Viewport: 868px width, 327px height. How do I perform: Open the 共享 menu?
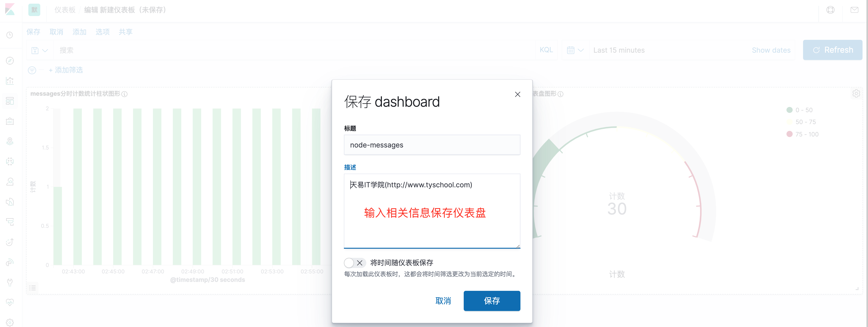pos(125,32)
